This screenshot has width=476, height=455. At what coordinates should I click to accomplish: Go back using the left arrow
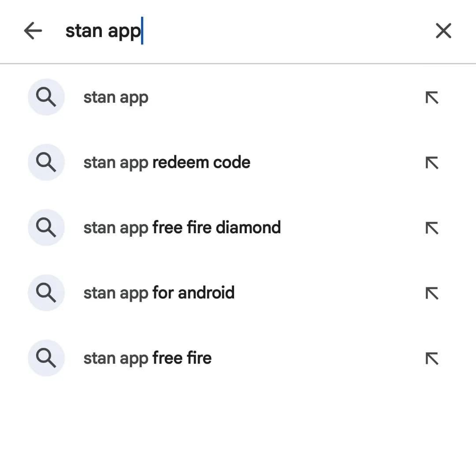tap(33, 31)
